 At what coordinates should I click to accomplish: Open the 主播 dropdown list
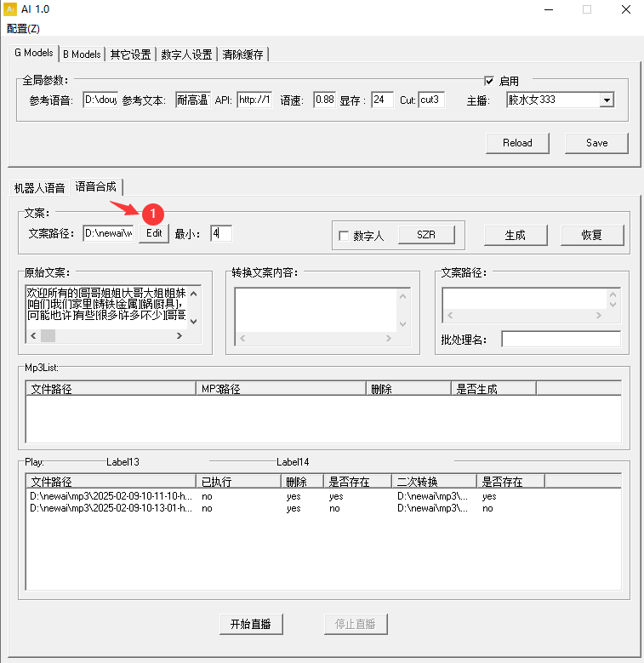(x=606, y=100)
